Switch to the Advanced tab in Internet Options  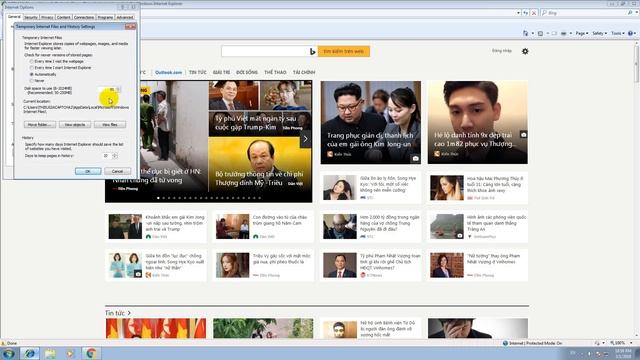tap(125, 18)
